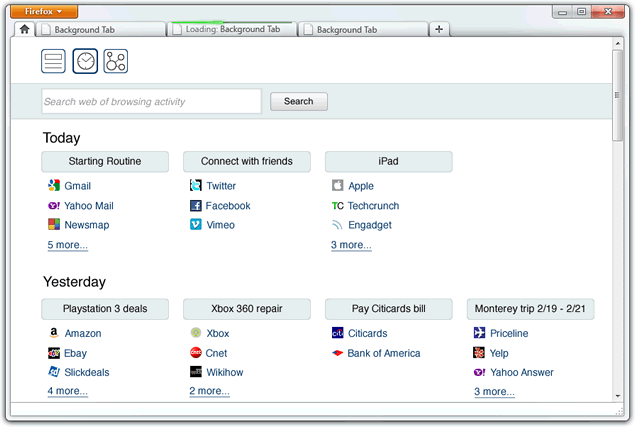Click the Apple favicon icon
Image resolution: width=635 pixels, height=427 pixels.
point(338,186)
